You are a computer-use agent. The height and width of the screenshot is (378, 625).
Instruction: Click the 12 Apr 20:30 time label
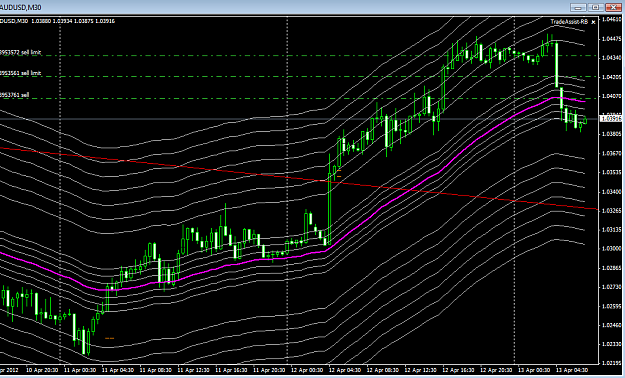pos(496,370)
